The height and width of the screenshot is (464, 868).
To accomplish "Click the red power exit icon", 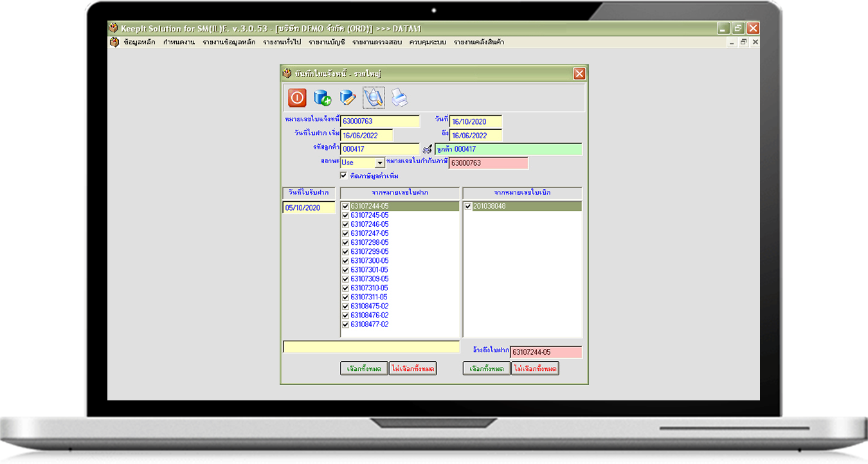I will 297,98.
